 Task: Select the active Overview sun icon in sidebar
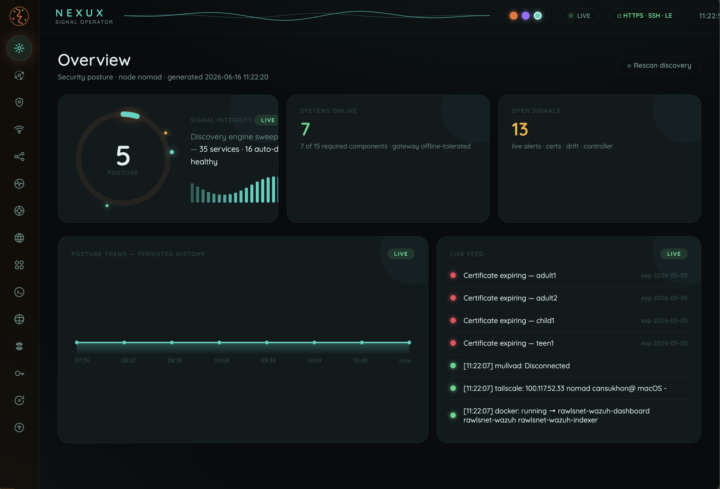point(19,48)
